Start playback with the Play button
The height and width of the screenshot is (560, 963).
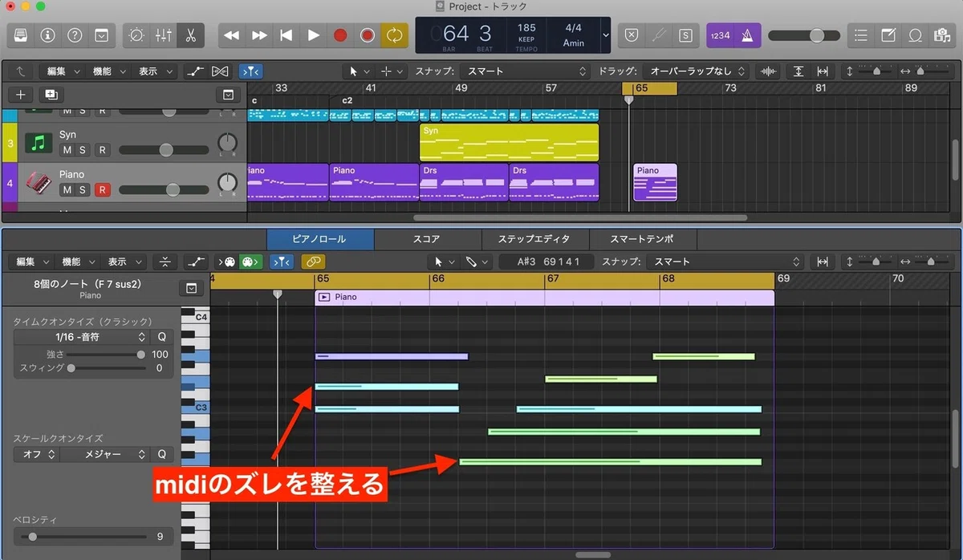314,35
